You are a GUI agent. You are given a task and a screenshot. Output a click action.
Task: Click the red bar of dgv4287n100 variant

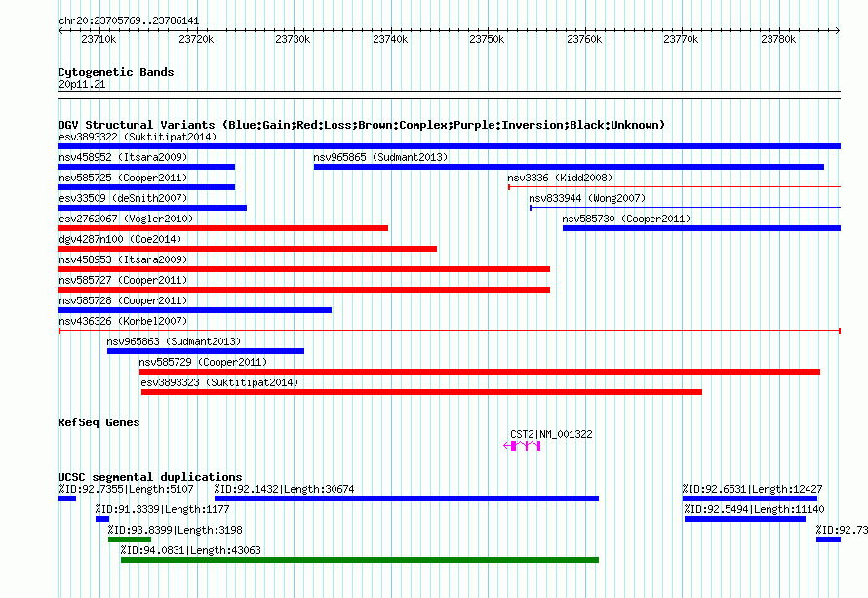coord(247,249)
